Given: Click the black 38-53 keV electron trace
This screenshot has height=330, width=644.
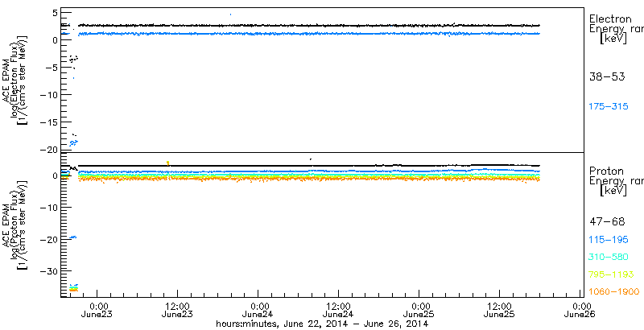Looking at the screenshot, I should pyautogui.click(x=308, y=26).
